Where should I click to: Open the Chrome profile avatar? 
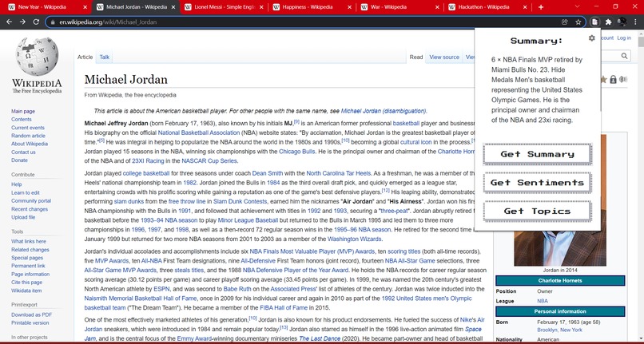click(622, 22)
